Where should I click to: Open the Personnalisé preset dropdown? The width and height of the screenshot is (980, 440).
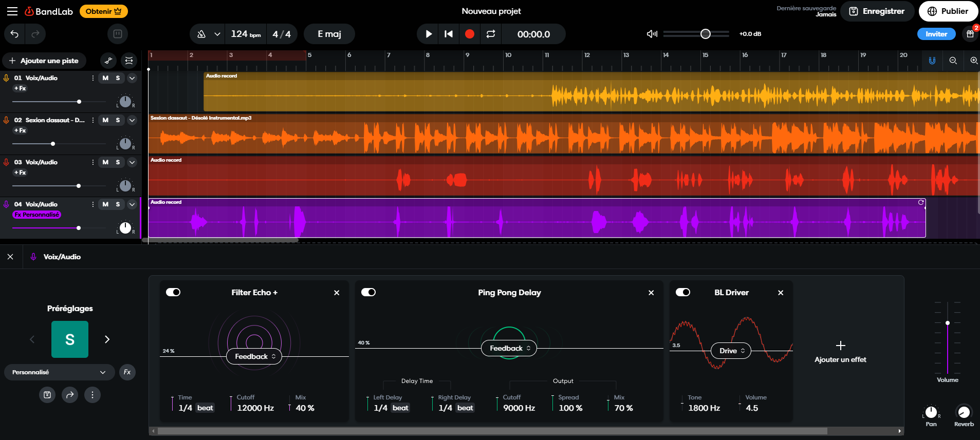[59, 372]
